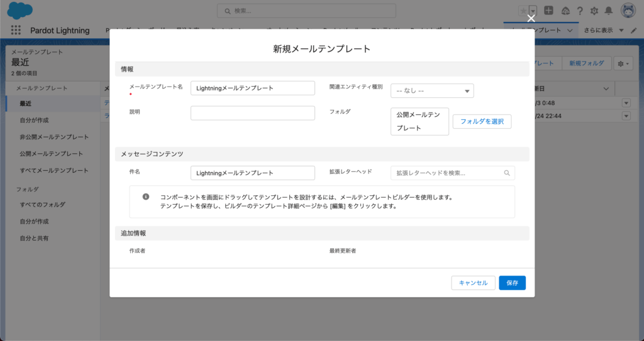Open the Trailhead guidance cloud icon
The width and height of the screenshot is (644, 341).
(x=565, y=11)
